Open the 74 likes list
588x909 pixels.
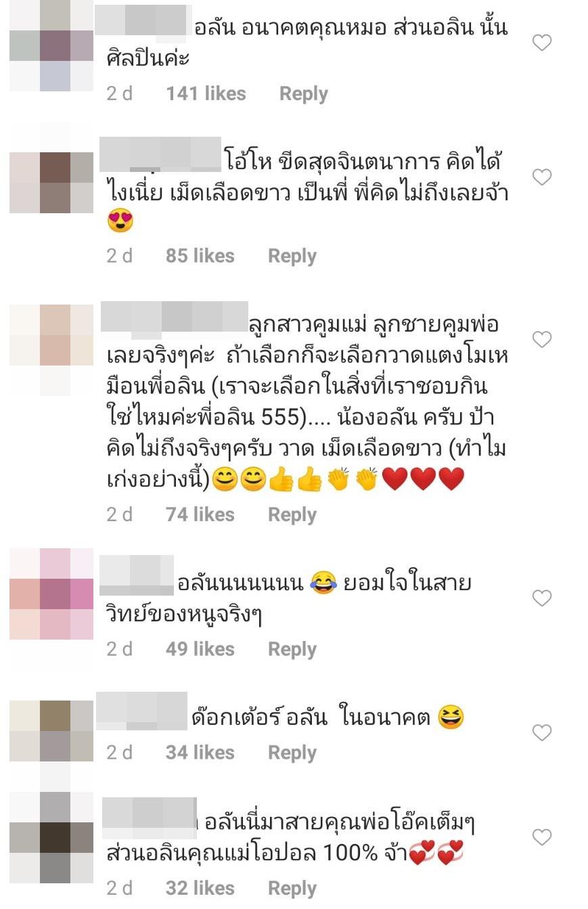(200, 514)
